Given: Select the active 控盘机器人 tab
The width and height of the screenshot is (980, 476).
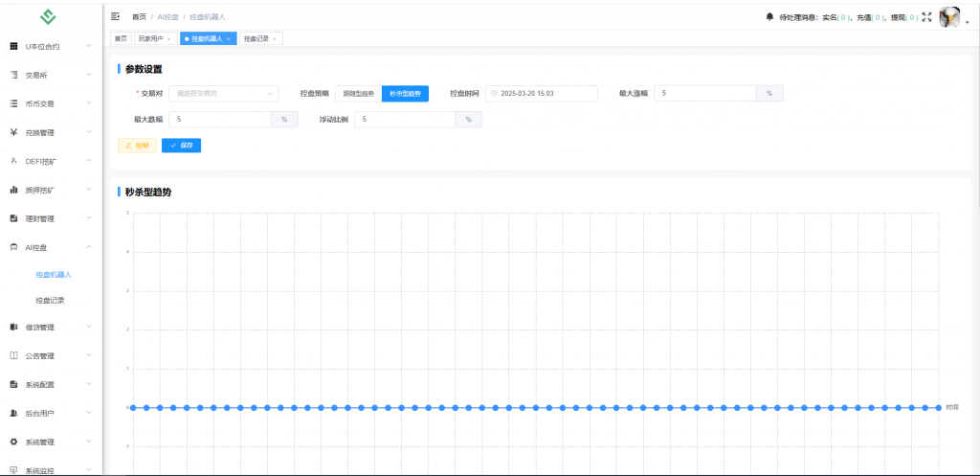Looking at the screenshot, I should click(208, 38).
